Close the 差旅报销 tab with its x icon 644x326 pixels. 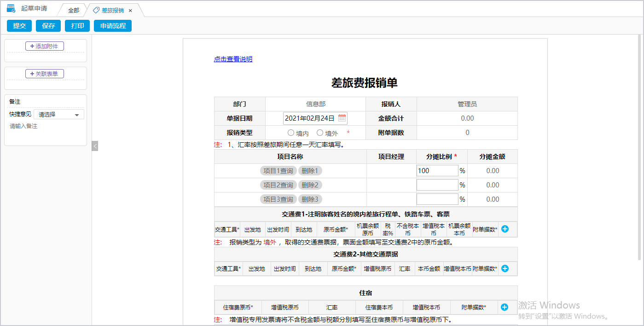coord(130,10)
